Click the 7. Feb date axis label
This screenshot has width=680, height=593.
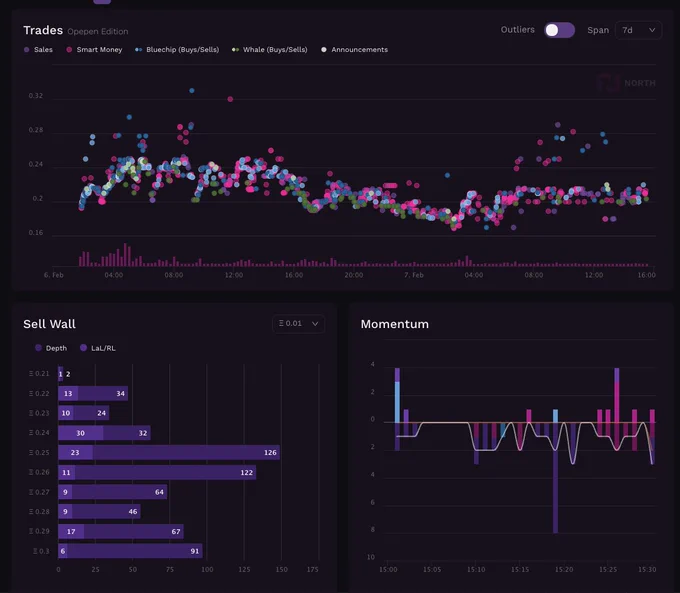pos(414,275)
